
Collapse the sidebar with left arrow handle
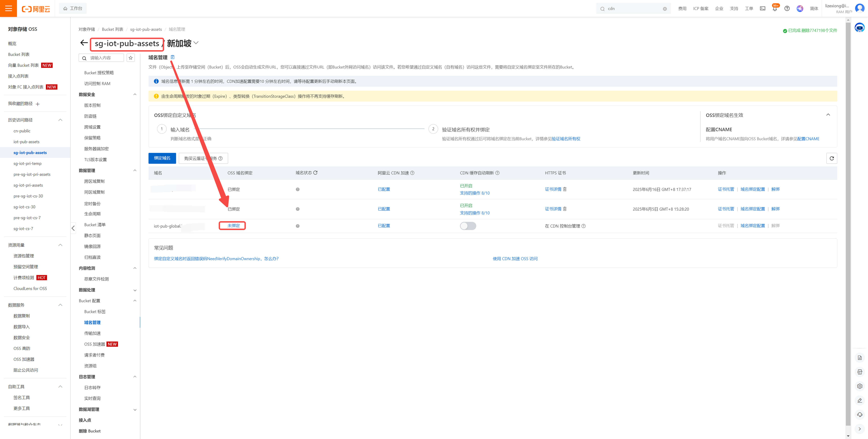pos(73,228)
